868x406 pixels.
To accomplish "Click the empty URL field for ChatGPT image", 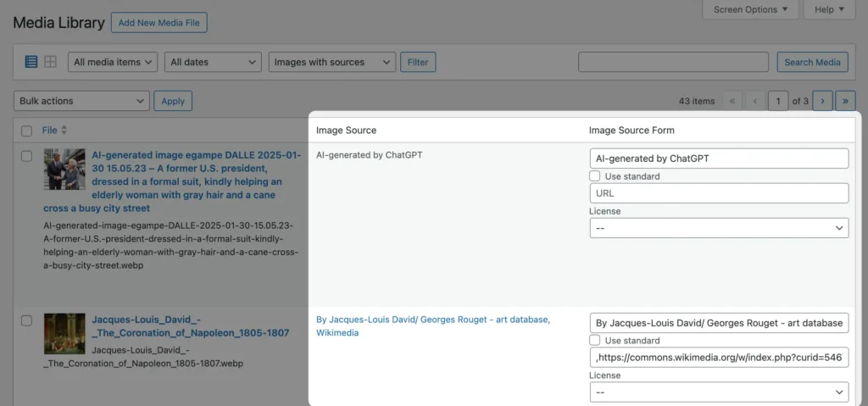I will tap(719, 193).
